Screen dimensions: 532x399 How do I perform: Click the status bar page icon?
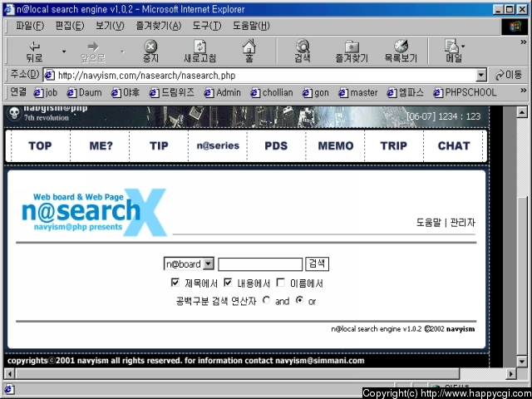pos(9,389)
